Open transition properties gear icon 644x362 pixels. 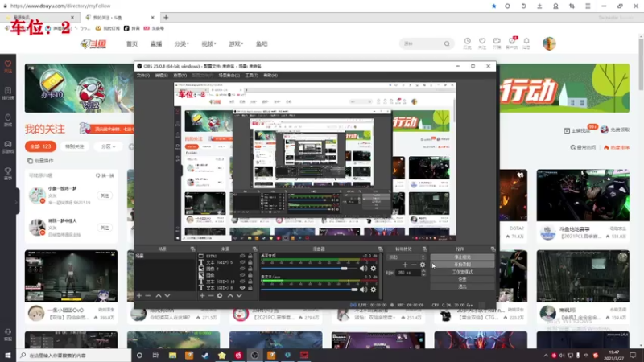pyautogui.click(x=423, y=265)
